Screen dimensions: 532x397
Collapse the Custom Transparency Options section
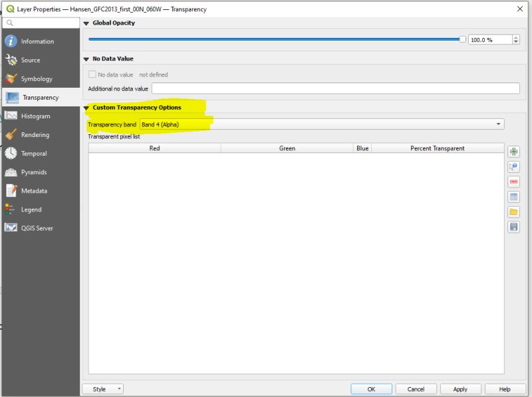86,108
